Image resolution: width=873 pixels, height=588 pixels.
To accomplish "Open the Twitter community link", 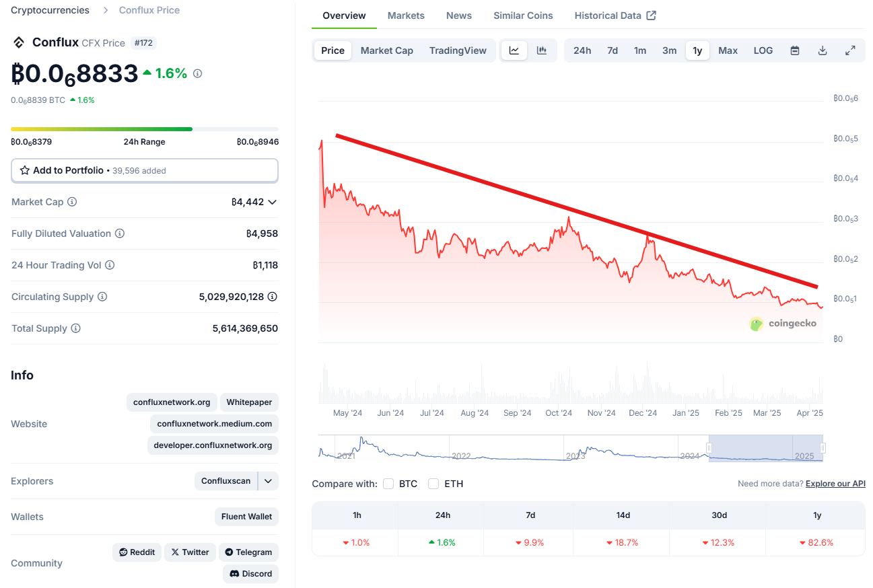I will [190, 552].
